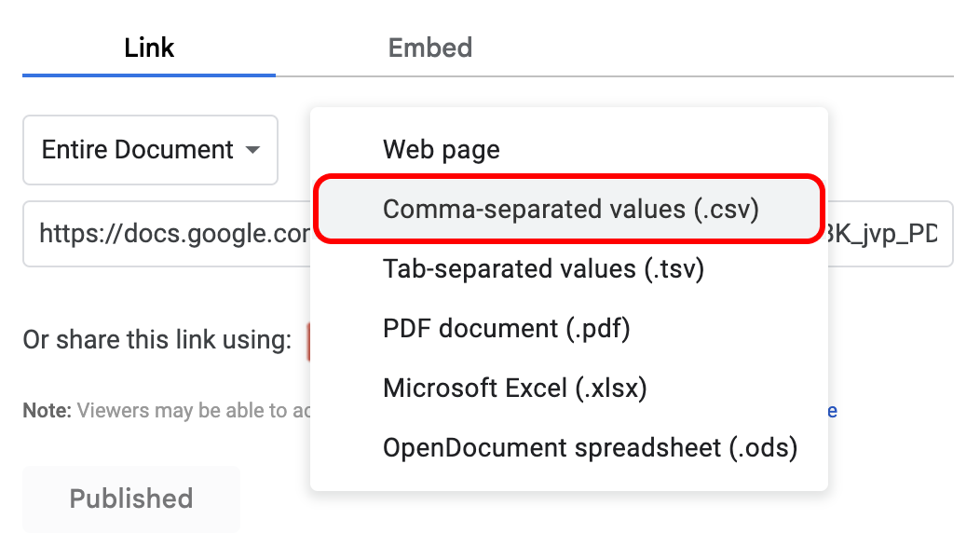The image size is (980, 546).
Task: Click the blue link ending the note
Action: coord(832,410)
